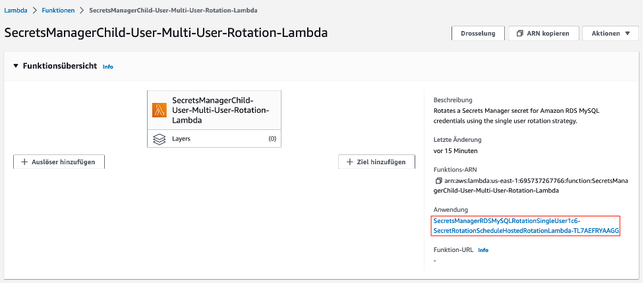Viewport: 644px width, 283px height.
Task: Click the current function name in the breadcrumb
Action: [x=173, y=11]
